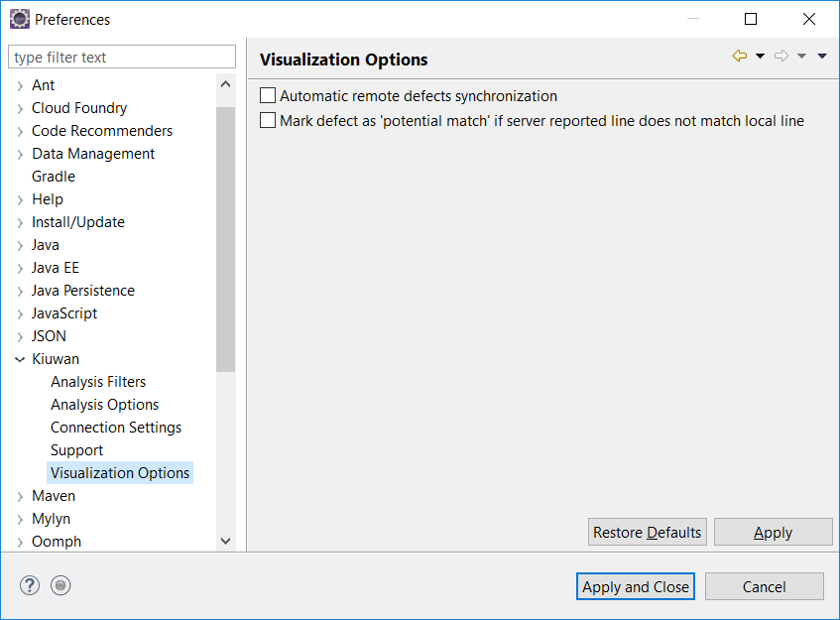This screenshot has height=620, width=840.
Task: Open the Connection Settings page
Action: [116, 427]
